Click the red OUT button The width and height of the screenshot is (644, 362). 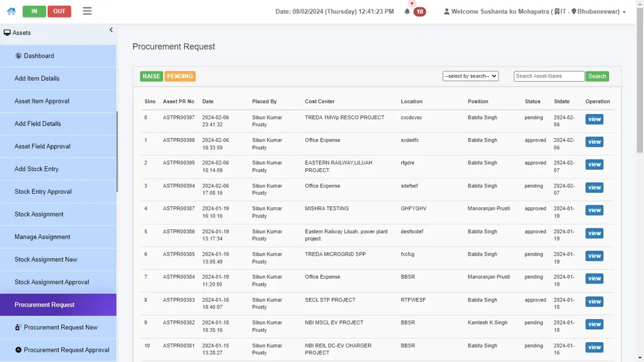[x=59, y=11]
